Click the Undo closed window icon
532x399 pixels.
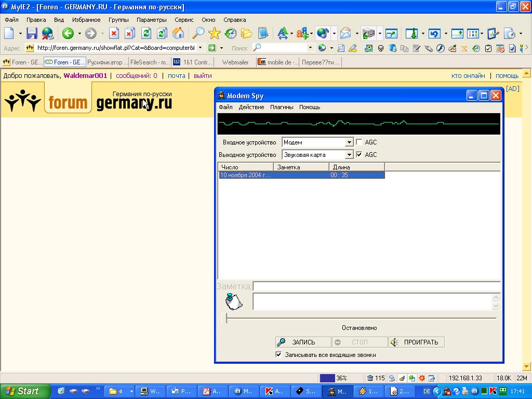click(x=434, y=33)
